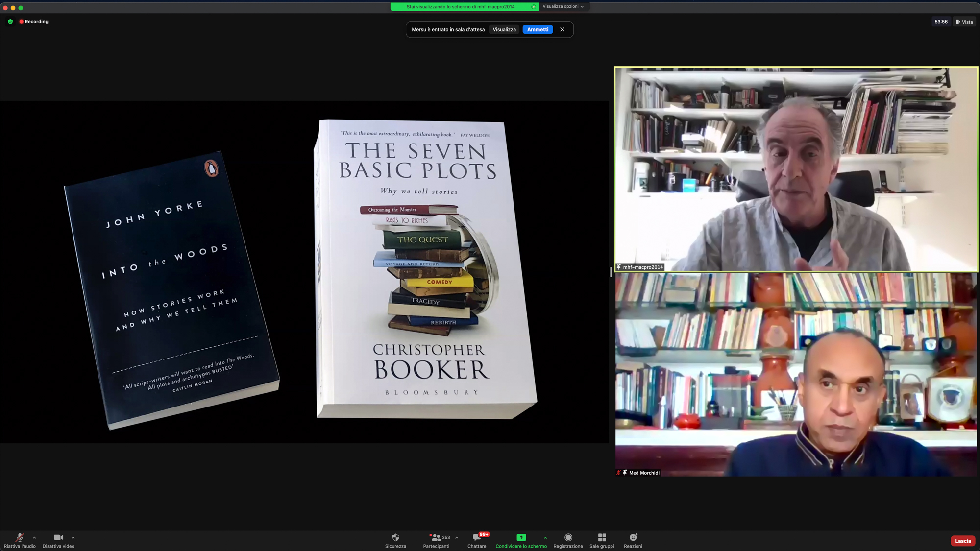Screen dimensions: 980x551
Task: Expand the arrow beside Partecipanti count
Action: coord(457,538)
